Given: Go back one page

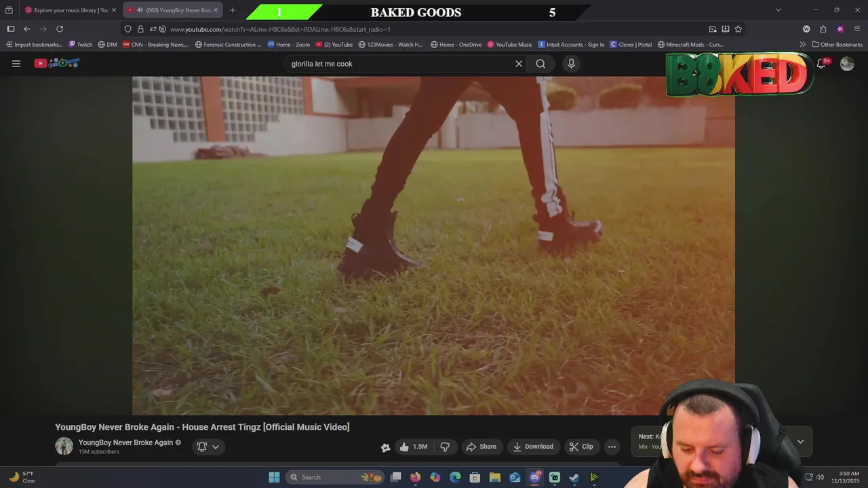Looking at the screenshot, I should click(27, 29).
